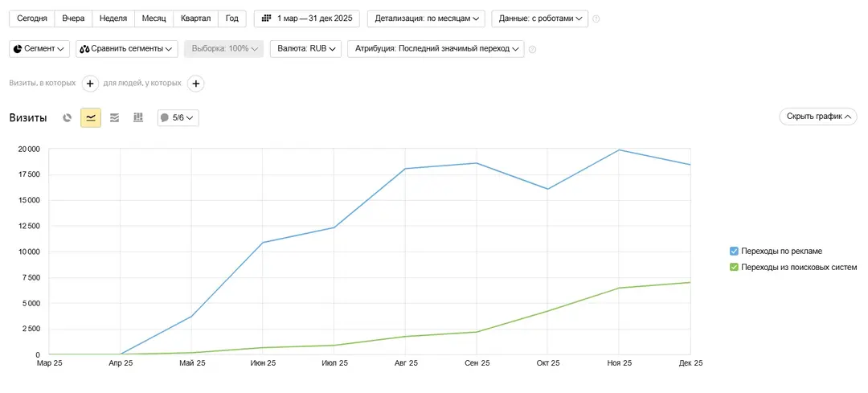
Task: Select the 'Квартал' period tab
Action: pos(196,18)
